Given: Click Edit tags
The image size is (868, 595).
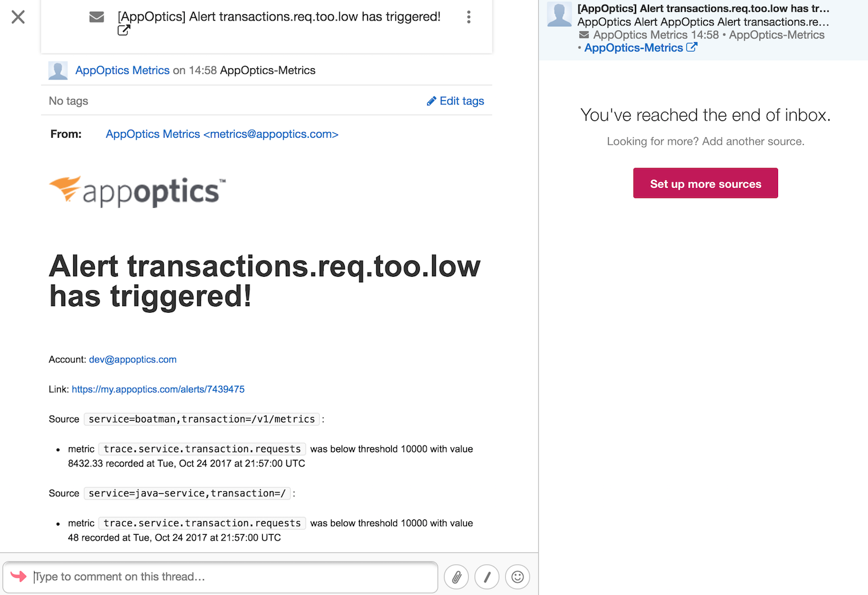Looking at the screenshot, I should click(456, 101).
